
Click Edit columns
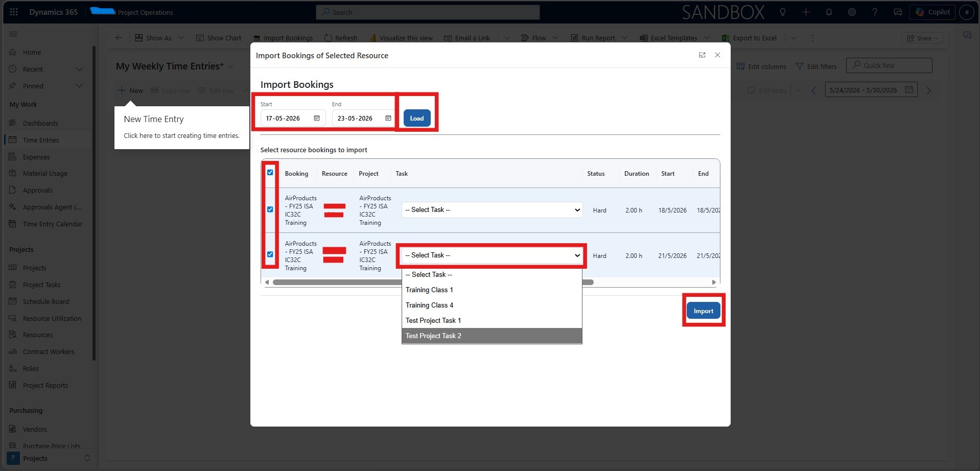[x=761, y=66]
